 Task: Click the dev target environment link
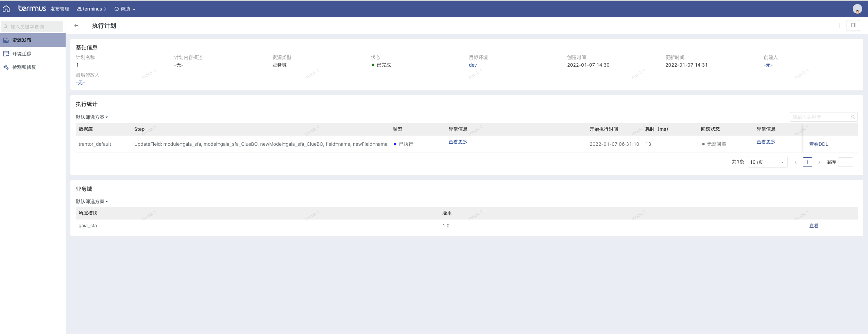click(x=473, y=65)
